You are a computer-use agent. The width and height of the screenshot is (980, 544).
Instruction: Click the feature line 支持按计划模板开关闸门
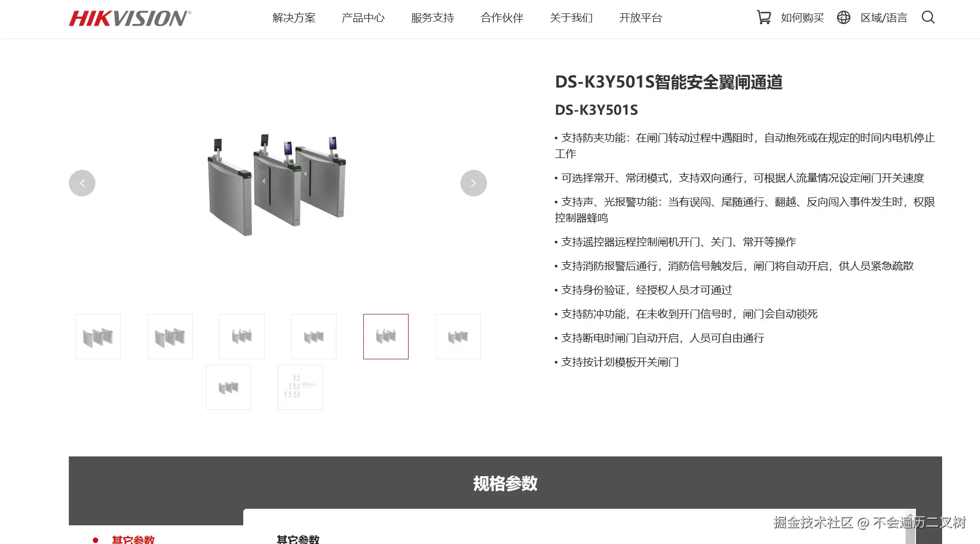(617, 362)
